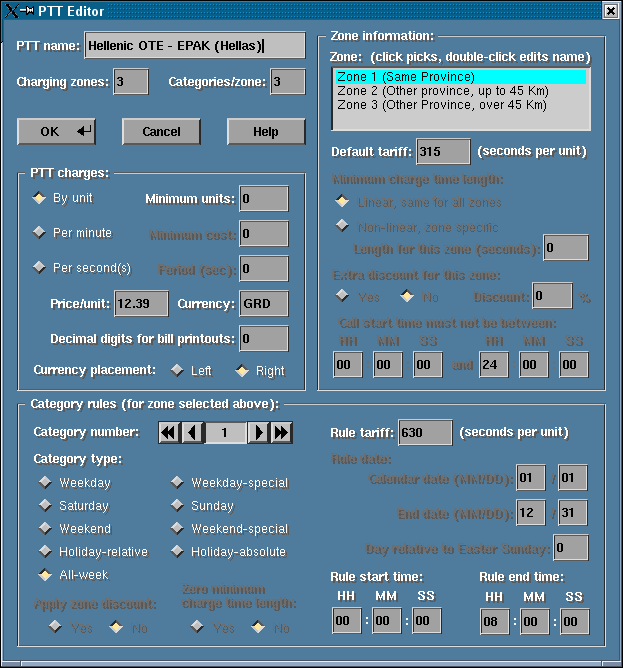The height and width of the screenshot is (668, 623).
Task: Advance to next category number
Action: click(258, 432)
